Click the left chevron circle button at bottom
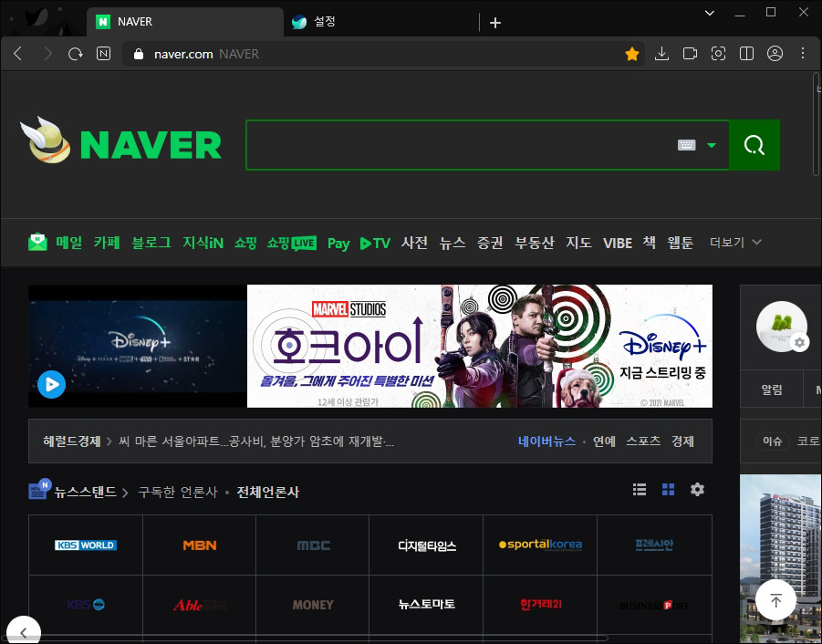822x644 pixels. 23,632
